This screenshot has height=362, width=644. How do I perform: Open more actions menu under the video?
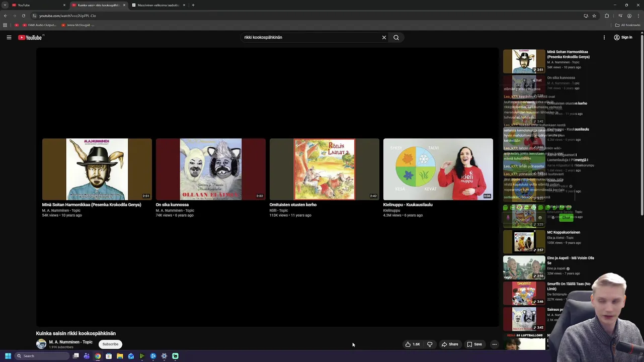pos(495,344)
